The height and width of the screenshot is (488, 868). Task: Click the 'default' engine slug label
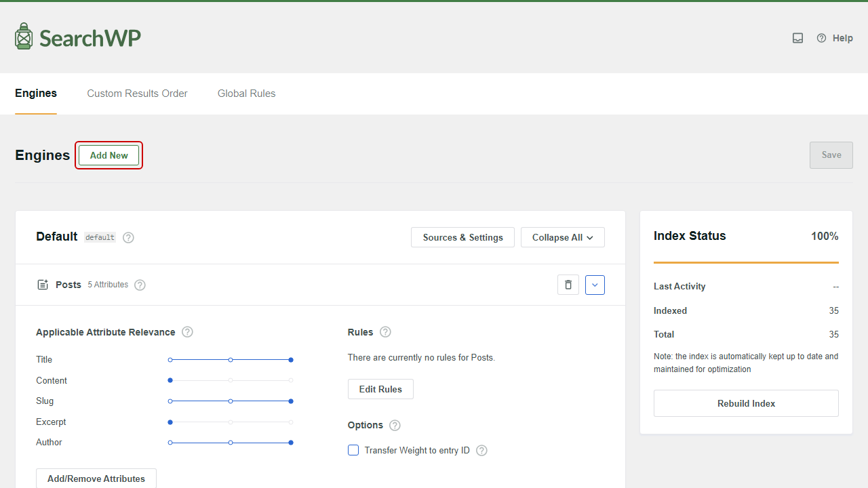coord(100,238)
